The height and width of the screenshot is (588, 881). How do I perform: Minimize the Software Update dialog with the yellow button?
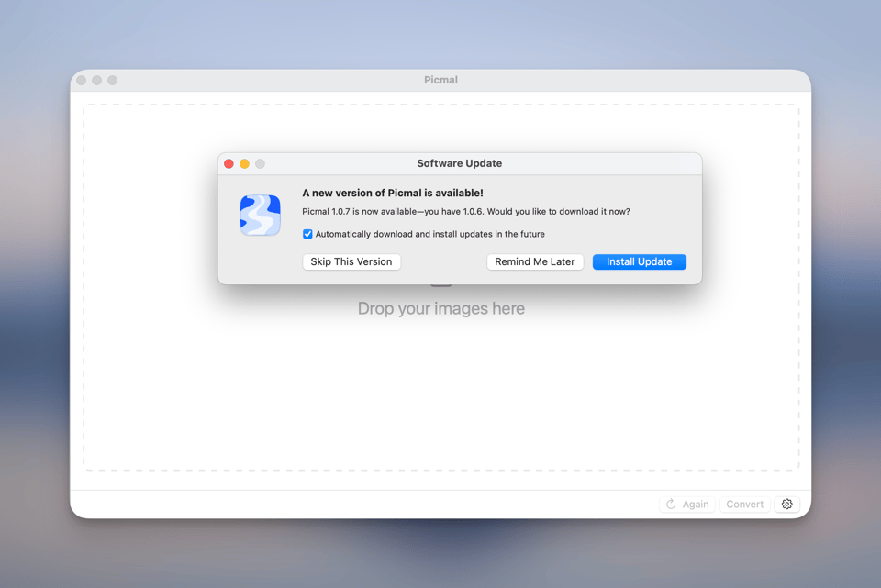244,163
